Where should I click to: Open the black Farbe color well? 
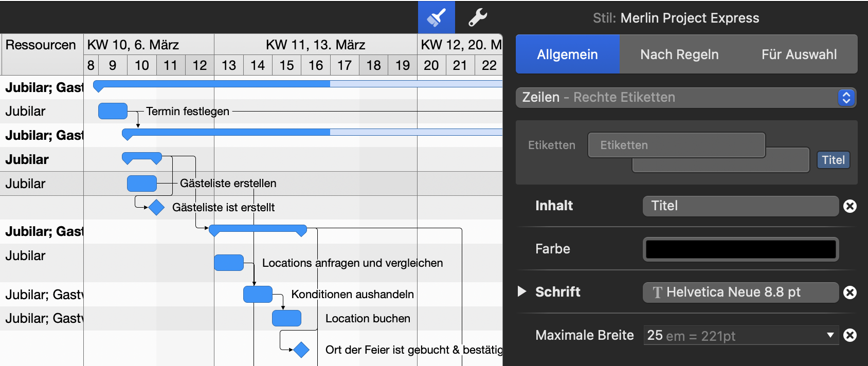(740, 249)
